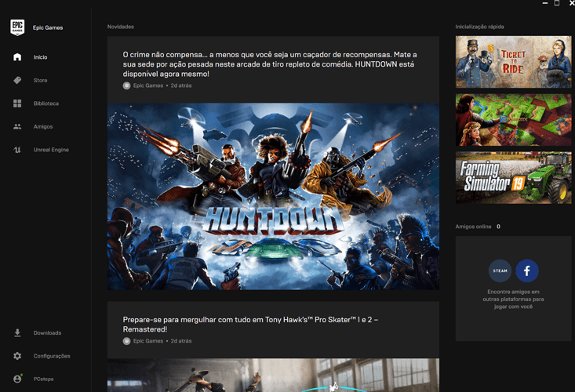
Task: Click the Amigos online count 0
Action: tap(498, 227)
